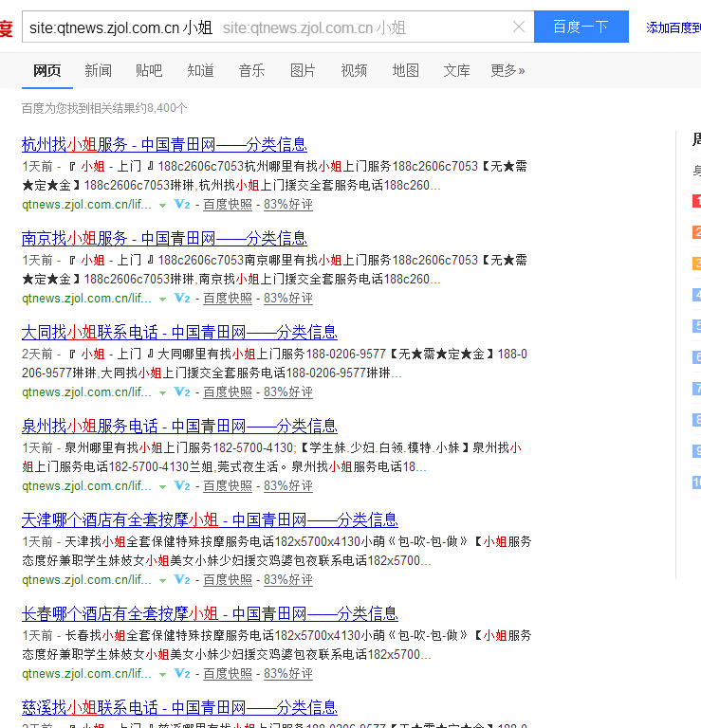The height and width of the screenshot is (728, 701).
Task: Expand URL dropdown arrow in 天津 result
Action: pyautogui.click(x=162, y=580)
